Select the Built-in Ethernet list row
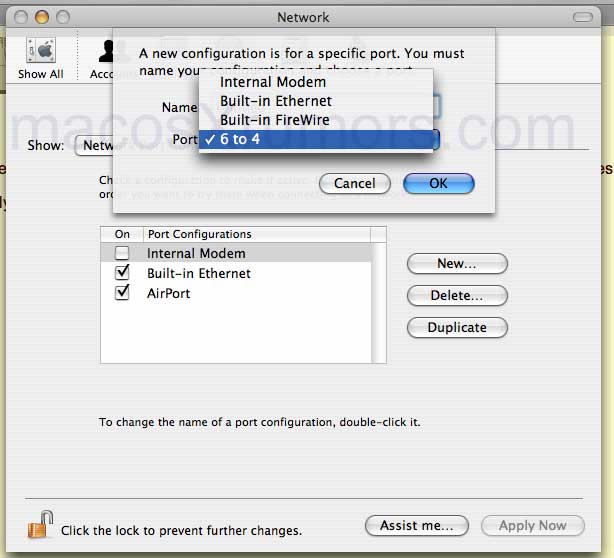Viewport: 614px width, 558px height. (x=236, y=273)
